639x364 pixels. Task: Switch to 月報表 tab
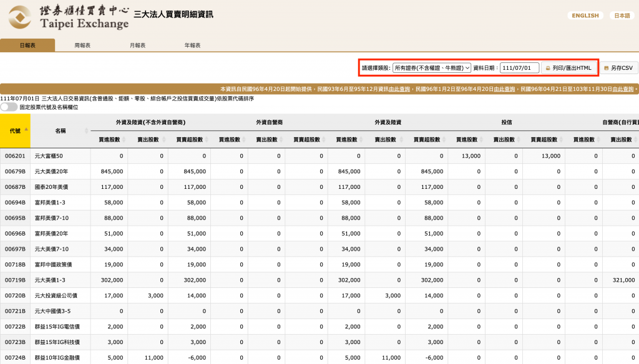(137, 45)
